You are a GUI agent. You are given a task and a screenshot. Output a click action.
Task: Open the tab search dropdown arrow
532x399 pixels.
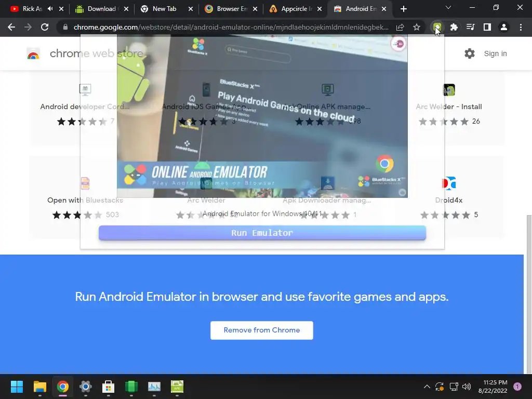point(448,7)
